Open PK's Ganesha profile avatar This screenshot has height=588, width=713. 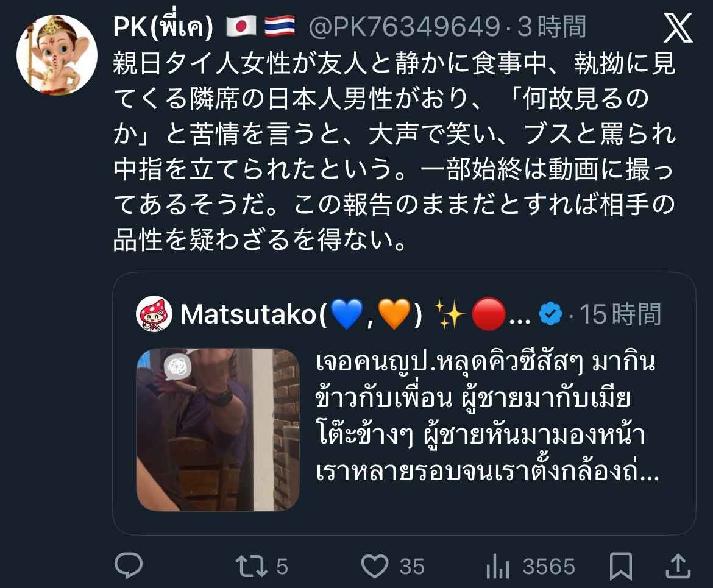pos(57,55)
